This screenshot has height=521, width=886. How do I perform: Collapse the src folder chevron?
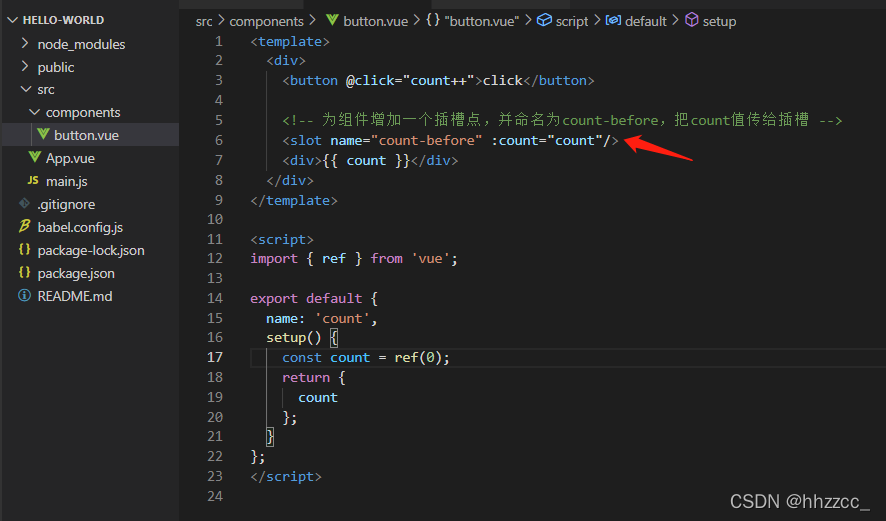point(25,89)
